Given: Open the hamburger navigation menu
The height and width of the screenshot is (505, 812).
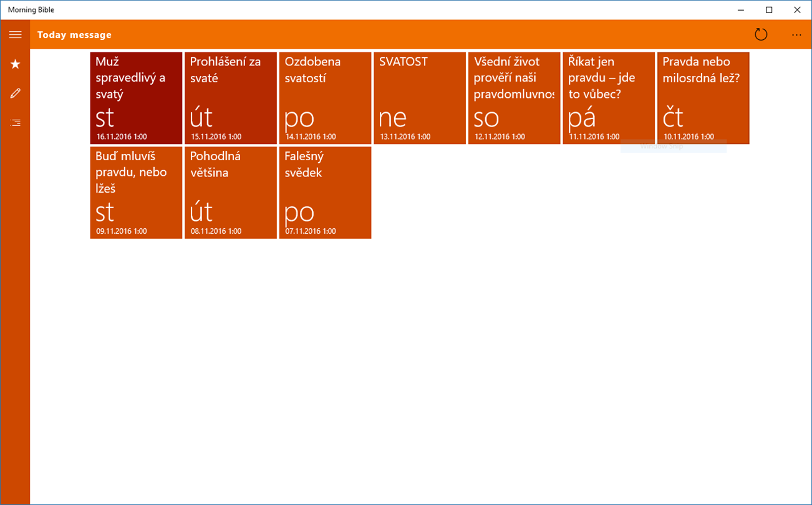Looking at the screenshot, I should 15,35.
